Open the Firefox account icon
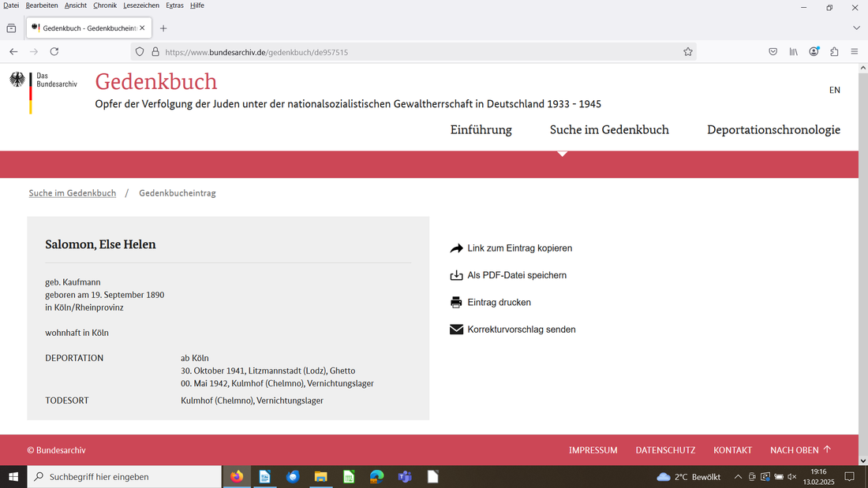This screenshot has width=868, height=488. coord(814,51)
